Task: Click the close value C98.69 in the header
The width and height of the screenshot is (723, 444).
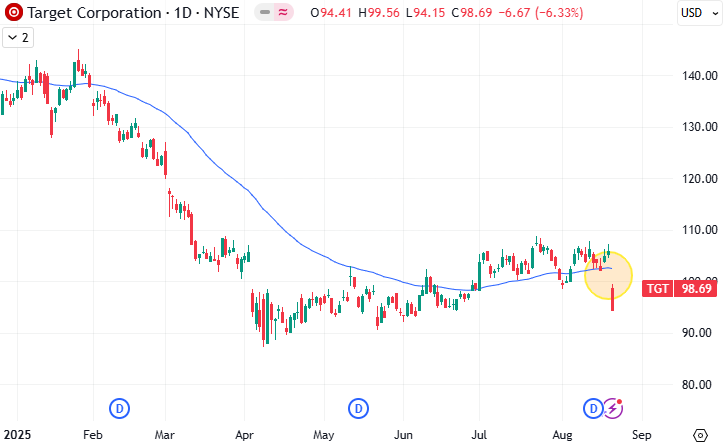Action: click(x=472, y=13)
